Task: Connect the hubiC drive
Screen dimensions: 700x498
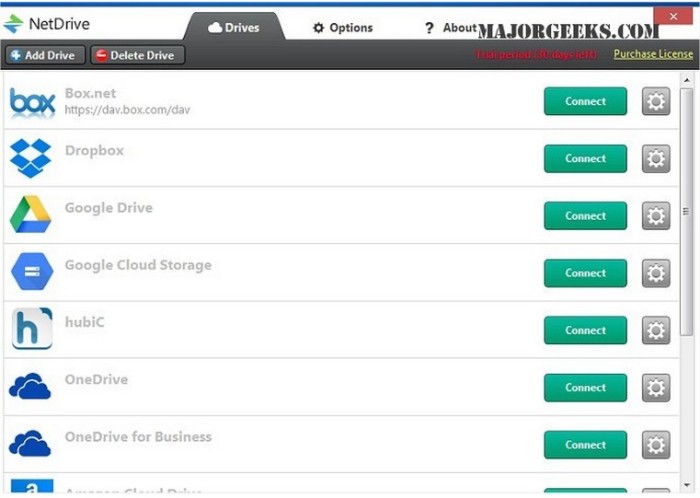Action: pyautogui.click(x=585, y=330)
